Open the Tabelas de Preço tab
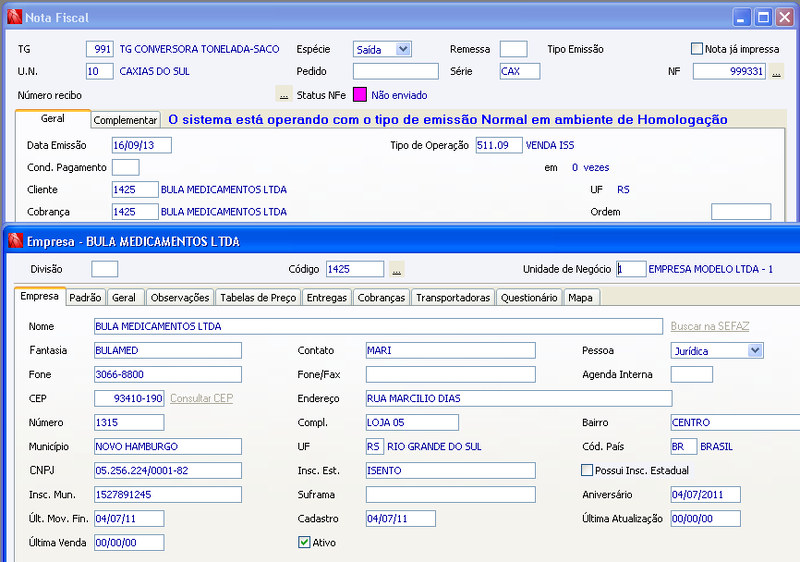Image resolution: width=800 pixels, height=562 pixels. click(258, 298)
